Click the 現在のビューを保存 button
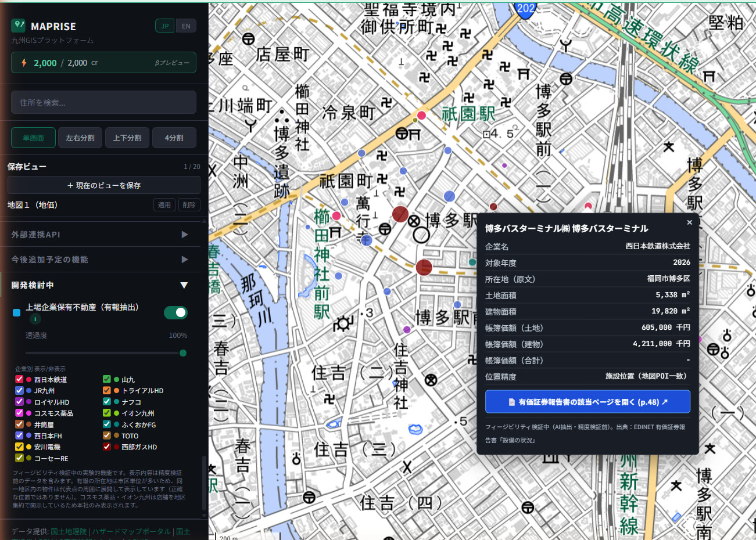The width and height of the screenshot is (756, 540). point(104,185)
